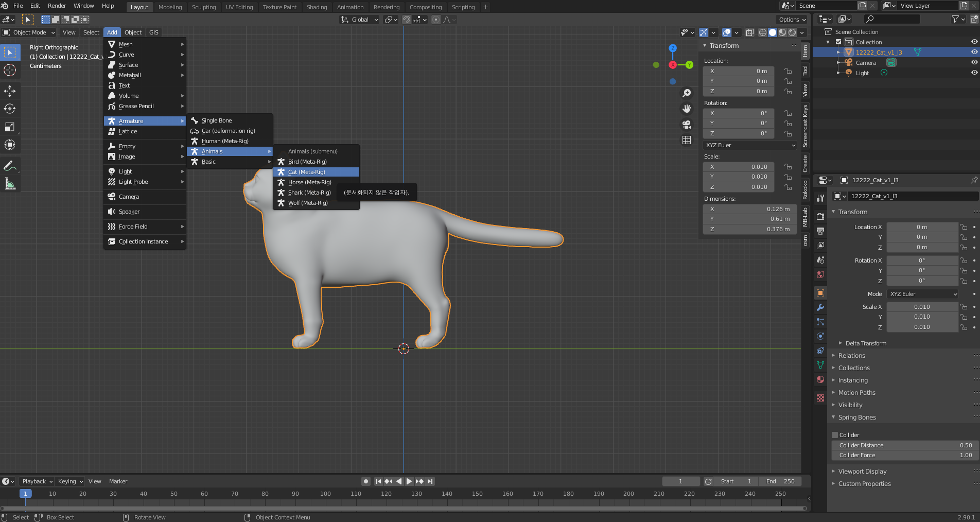Viewport: 980px width, 522px height.
Task: Toggle X-ray display in viewport header
Action: tap(750, 32)
